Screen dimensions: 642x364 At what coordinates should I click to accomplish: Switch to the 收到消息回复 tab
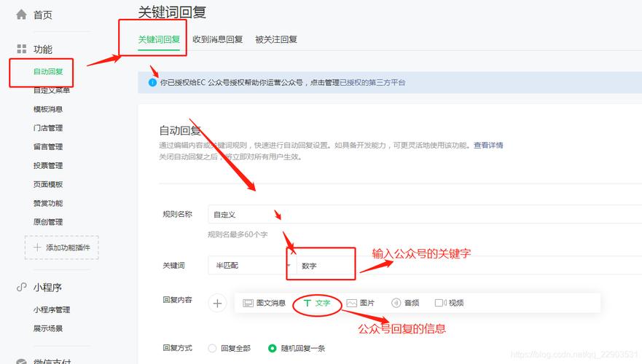point(217,39)
